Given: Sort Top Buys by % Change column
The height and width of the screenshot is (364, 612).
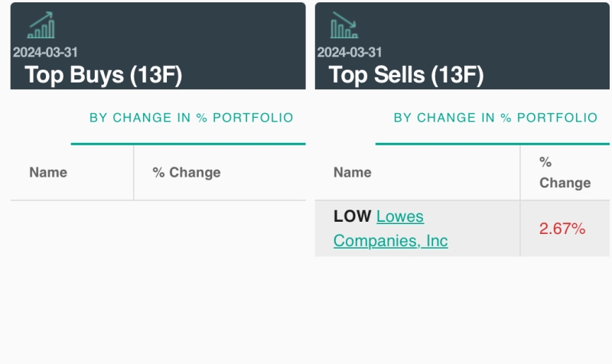Looking at the screenshot, I should point(187,173).
